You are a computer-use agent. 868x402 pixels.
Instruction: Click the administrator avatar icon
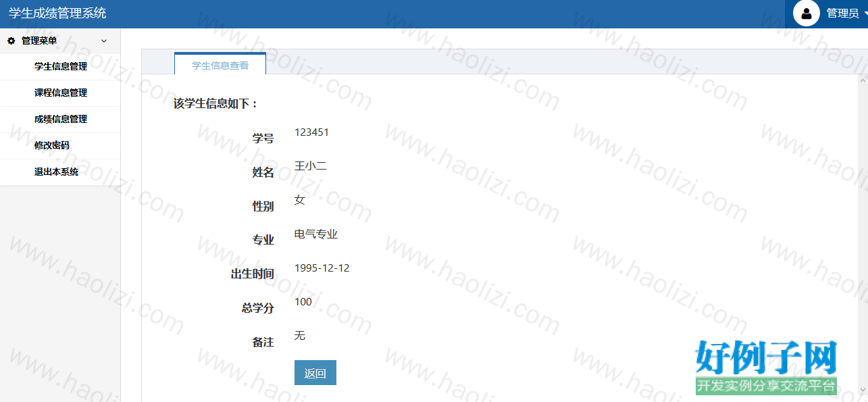807,13
